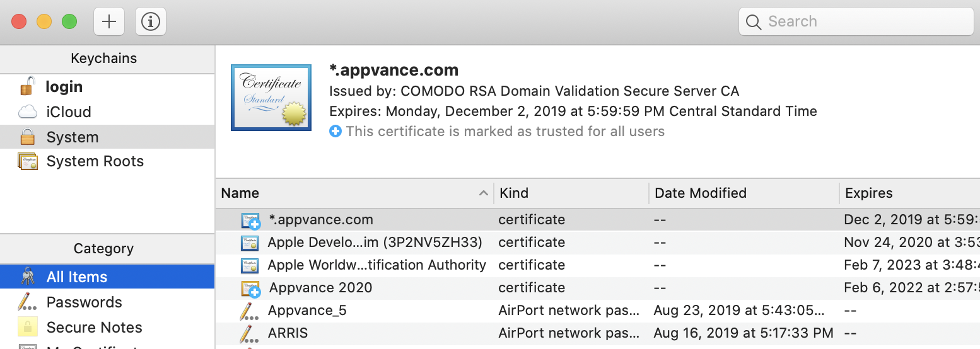
Task: Click the Appvance_5 pencil password icon
Action: (249, 311)
